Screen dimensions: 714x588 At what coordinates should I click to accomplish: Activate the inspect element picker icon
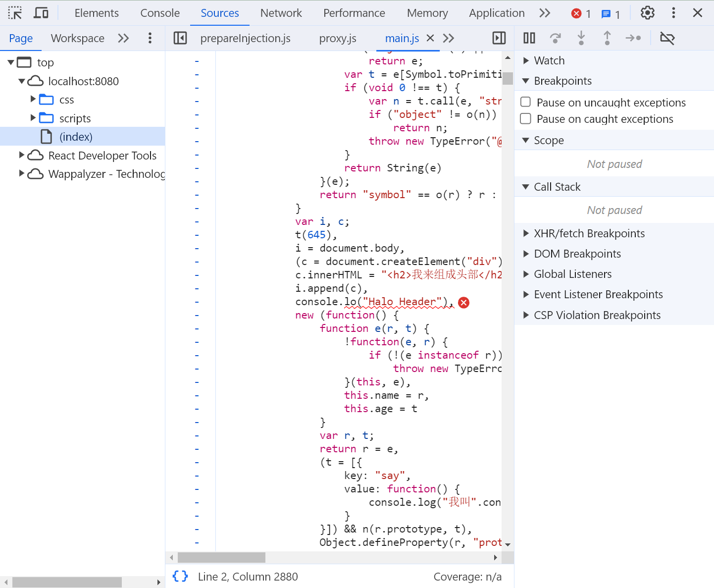pos(15,13)
